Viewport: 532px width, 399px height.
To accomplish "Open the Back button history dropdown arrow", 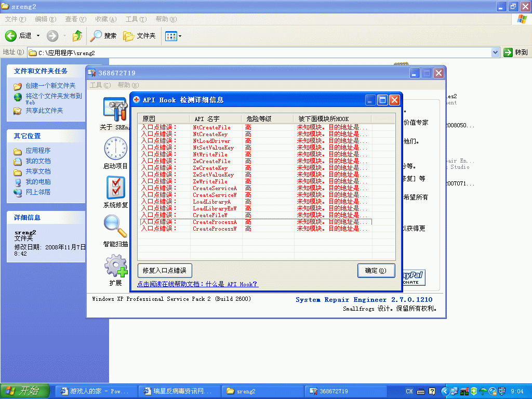I will click(38, 36).
